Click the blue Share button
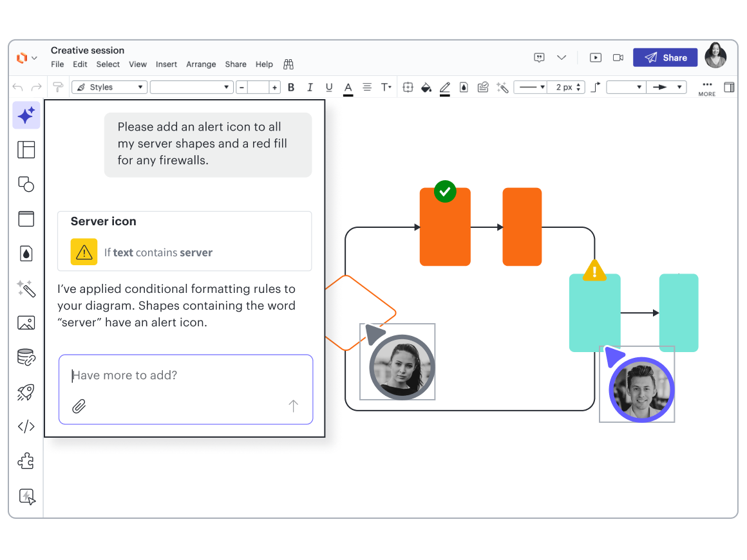This screenshot has width=747, height=560. (665, 57)
